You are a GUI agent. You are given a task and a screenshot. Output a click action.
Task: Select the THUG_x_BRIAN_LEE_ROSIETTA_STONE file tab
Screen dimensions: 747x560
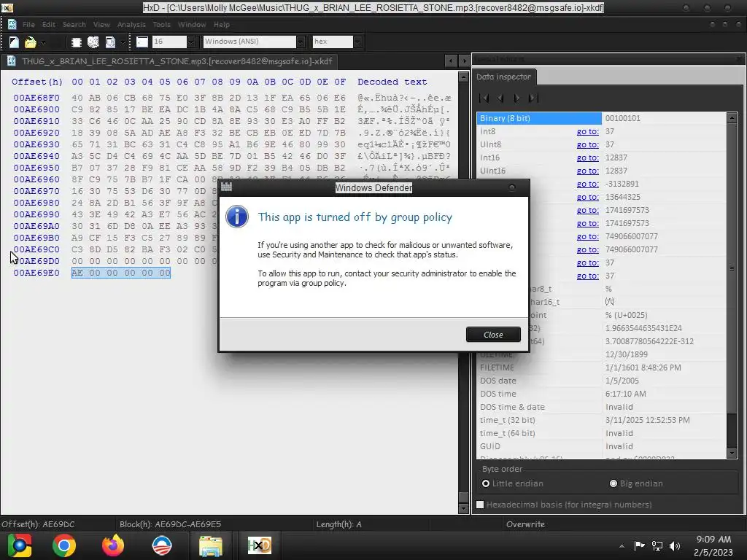(x=170, y=61)
